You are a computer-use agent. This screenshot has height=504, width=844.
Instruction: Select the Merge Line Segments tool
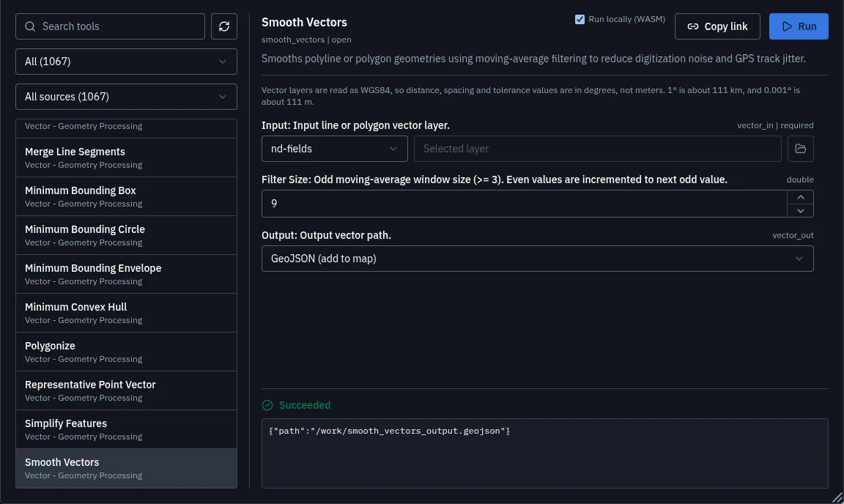tap(127, 157)
